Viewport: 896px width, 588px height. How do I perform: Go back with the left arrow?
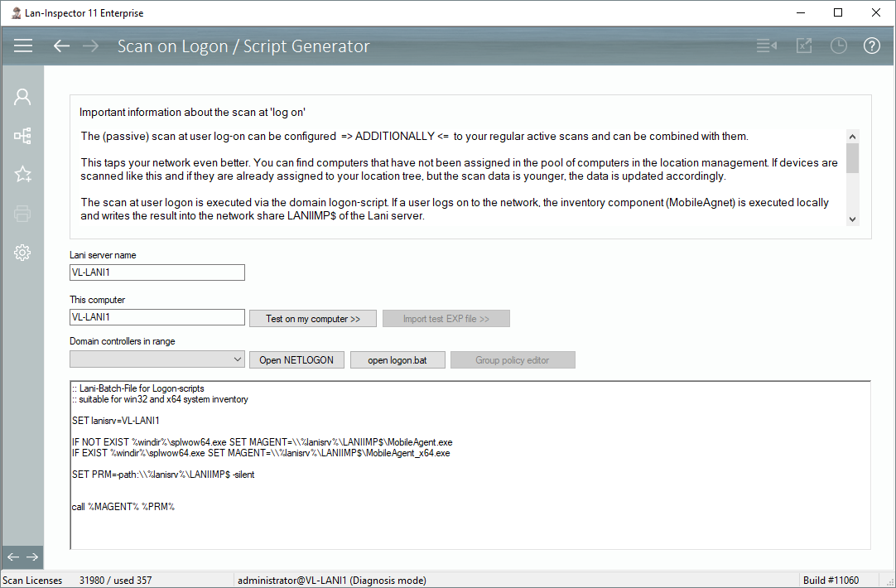point(61,46)
